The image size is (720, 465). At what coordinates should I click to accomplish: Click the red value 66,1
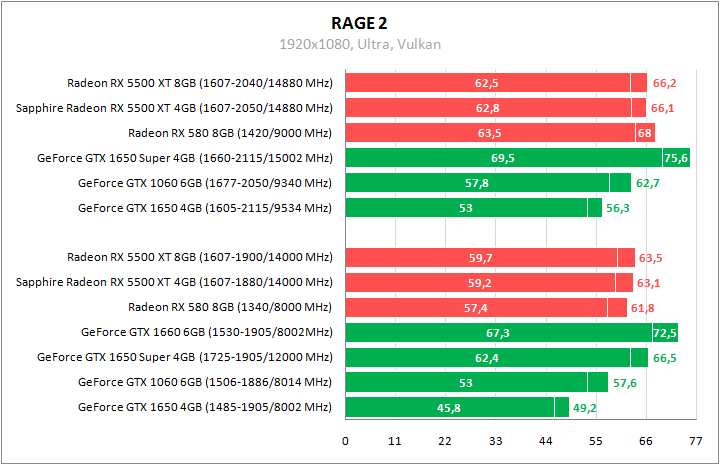663,108
